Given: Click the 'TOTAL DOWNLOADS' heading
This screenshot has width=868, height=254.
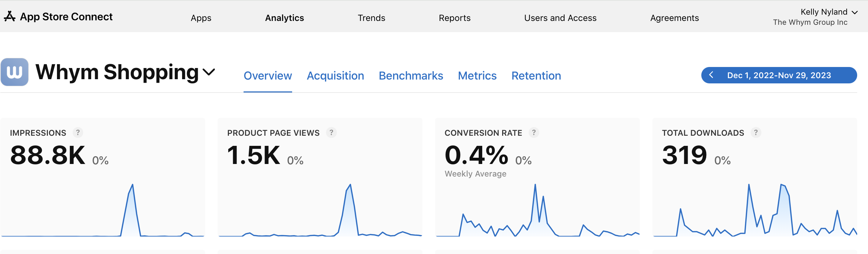Looking at the screenshot, I should pyautogui.click(x=703, y=133).
